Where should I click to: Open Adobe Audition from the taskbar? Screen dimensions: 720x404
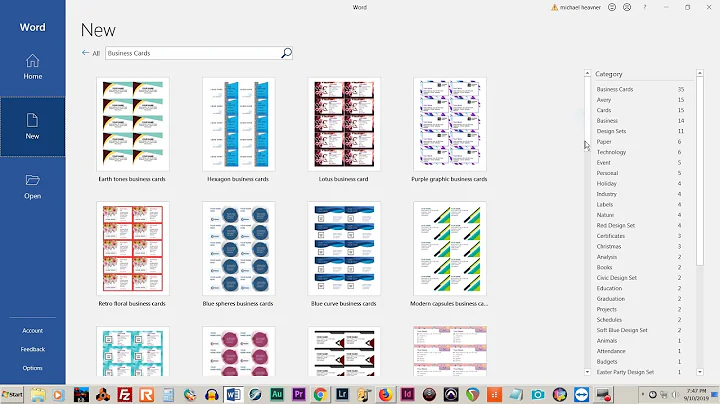(277, 394)
